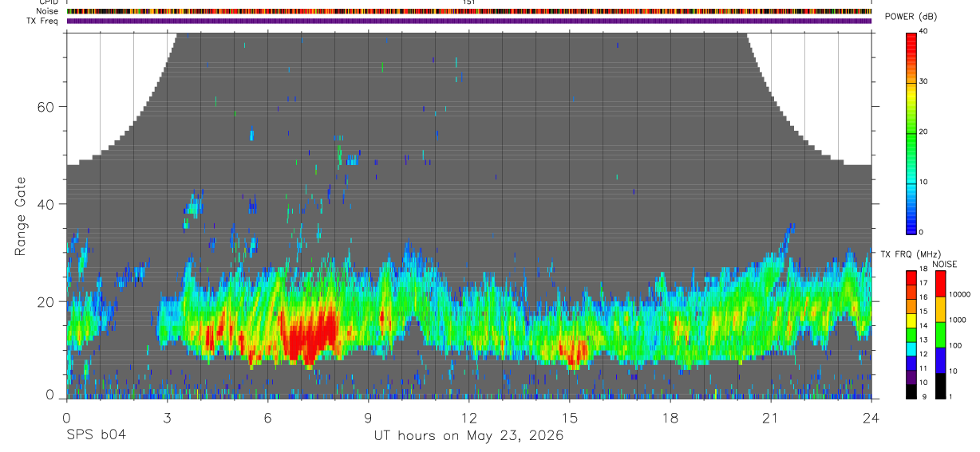Choose the purple 10–11 MHz TX FRQ swatch
The height and width of the screenshot is (452, 980).
pos(911,377)
